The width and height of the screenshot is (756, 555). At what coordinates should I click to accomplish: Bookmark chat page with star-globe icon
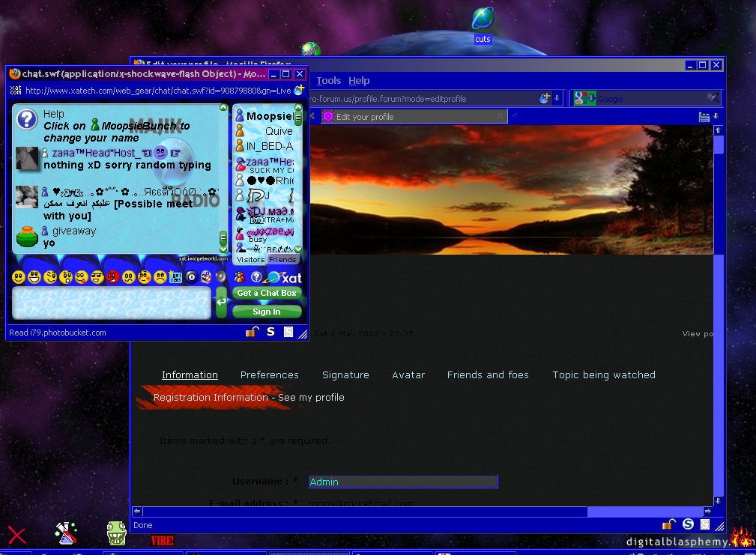(300, 90)
